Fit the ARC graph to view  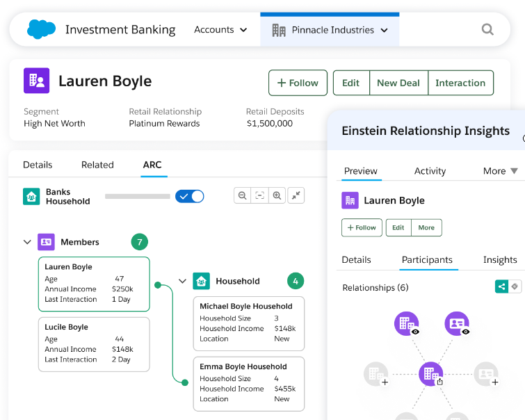click(x=259, y=195)
